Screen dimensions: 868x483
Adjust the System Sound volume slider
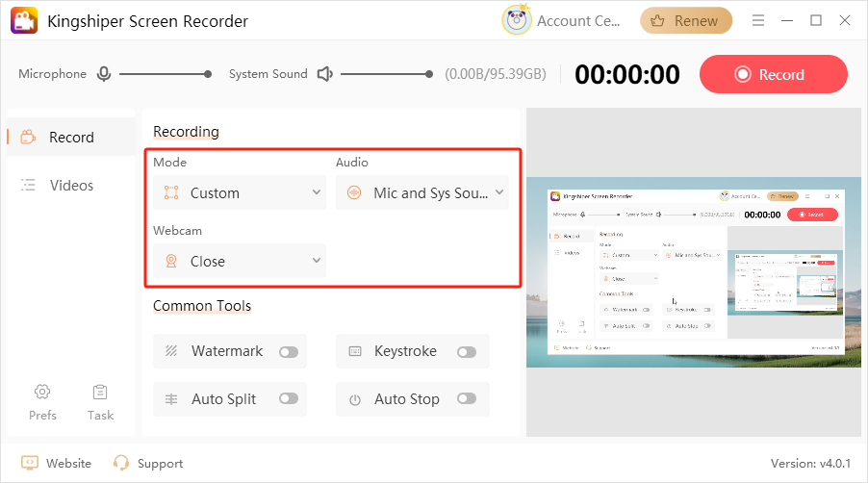387,73
